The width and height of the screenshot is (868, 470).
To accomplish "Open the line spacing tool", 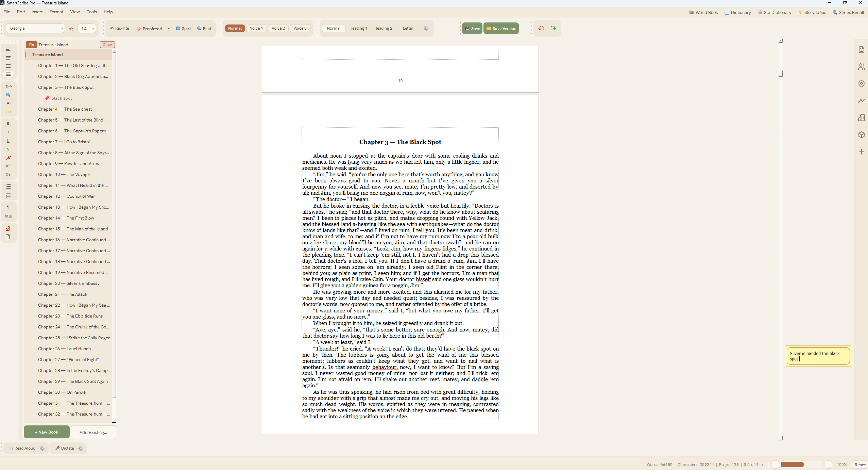I will coord(8,216).
